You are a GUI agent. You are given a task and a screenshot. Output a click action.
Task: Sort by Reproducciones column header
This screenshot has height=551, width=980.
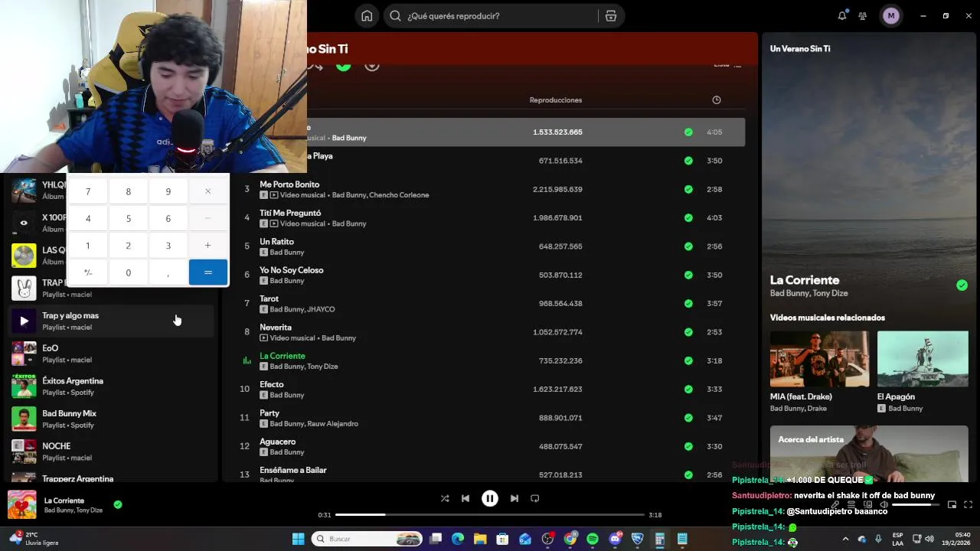click(x=556, y=100)
